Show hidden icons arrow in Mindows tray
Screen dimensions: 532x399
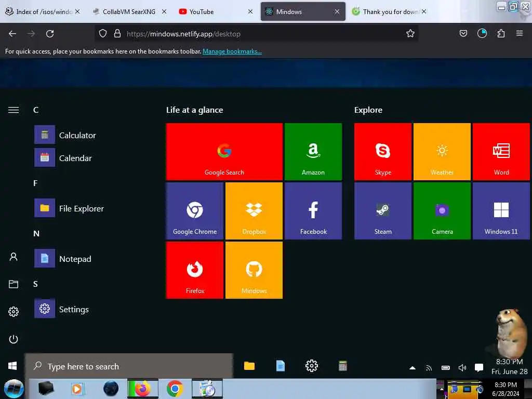pyautogui.click(x=412, y=368)
